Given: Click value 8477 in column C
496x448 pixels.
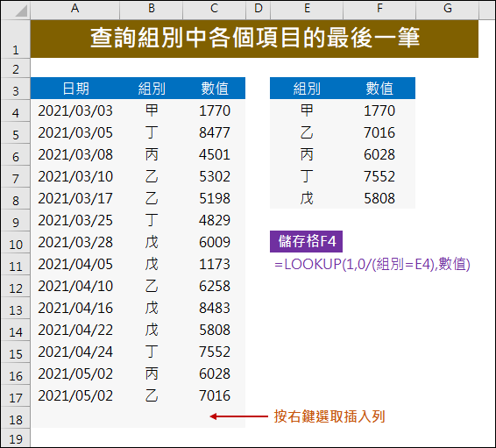Looking at the screenshot, I should click(x=214, y=132).
